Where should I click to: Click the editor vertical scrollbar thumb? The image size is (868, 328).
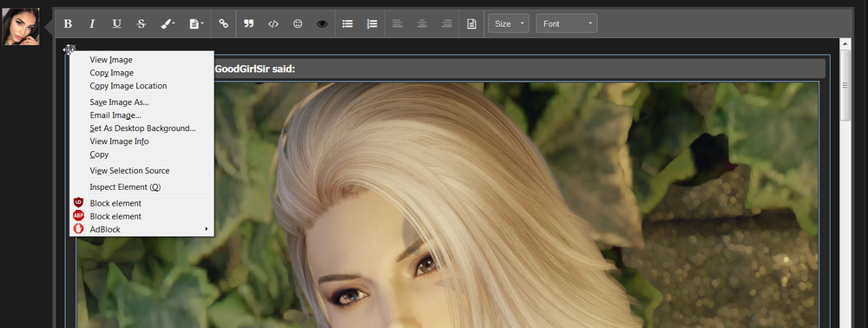pyautogui.click(x=845, y=85)
